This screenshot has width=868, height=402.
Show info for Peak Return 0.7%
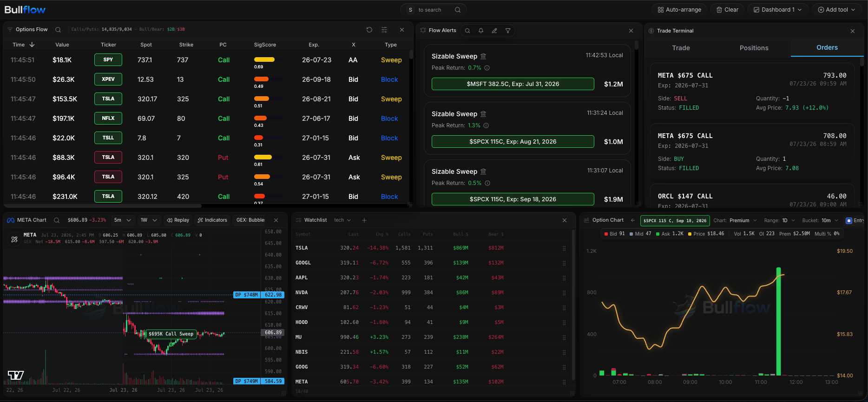pyautogui.click(x=487, y=68)
